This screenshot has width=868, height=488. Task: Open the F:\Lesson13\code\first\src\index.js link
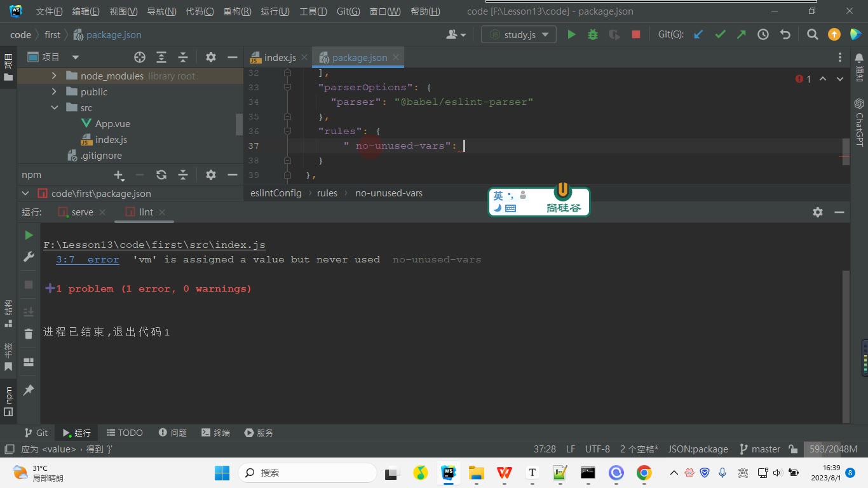pos(154,245)
